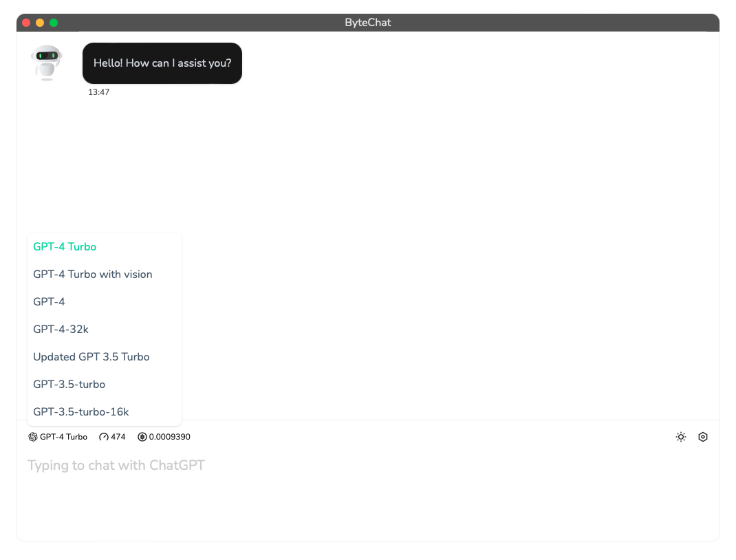Select the GPT-4 model option
Screen dimensions: 736x560
click(x=49, y=302)
